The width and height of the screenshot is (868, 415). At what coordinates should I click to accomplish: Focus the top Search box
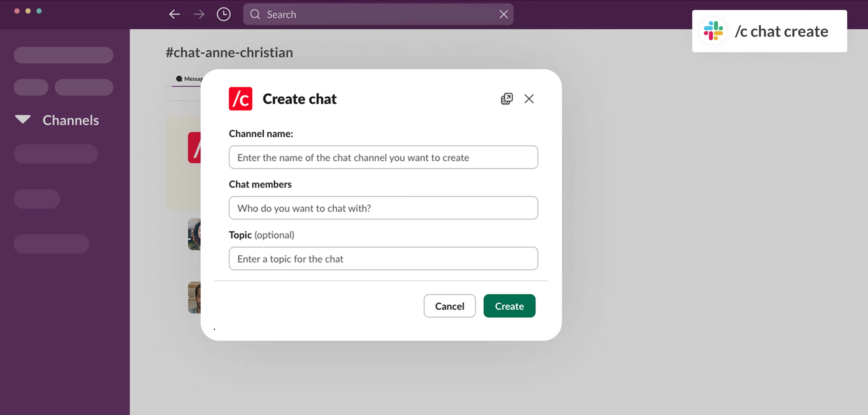tap(377, 14)
